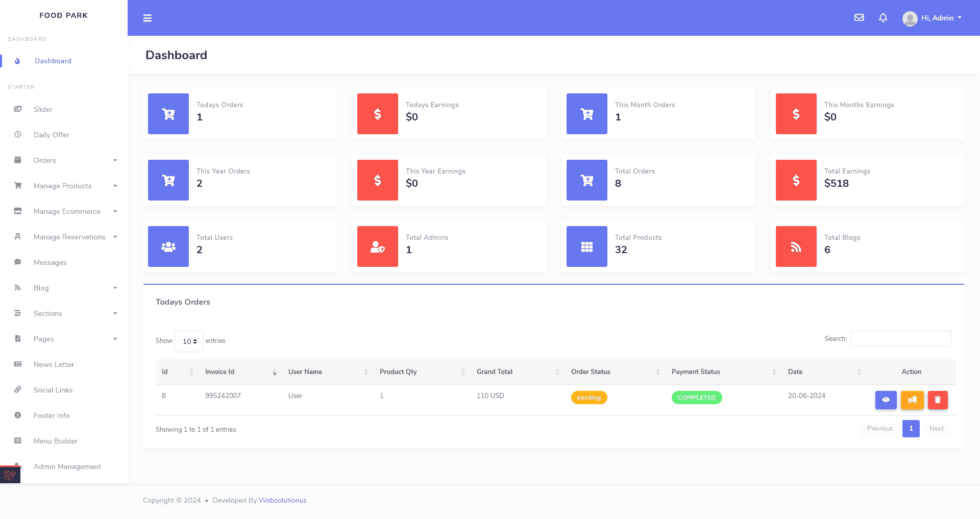Open the Hi, Admin user dropdown
The height and width of the screenshot is (519, 980).
click(x=933, y=18)
